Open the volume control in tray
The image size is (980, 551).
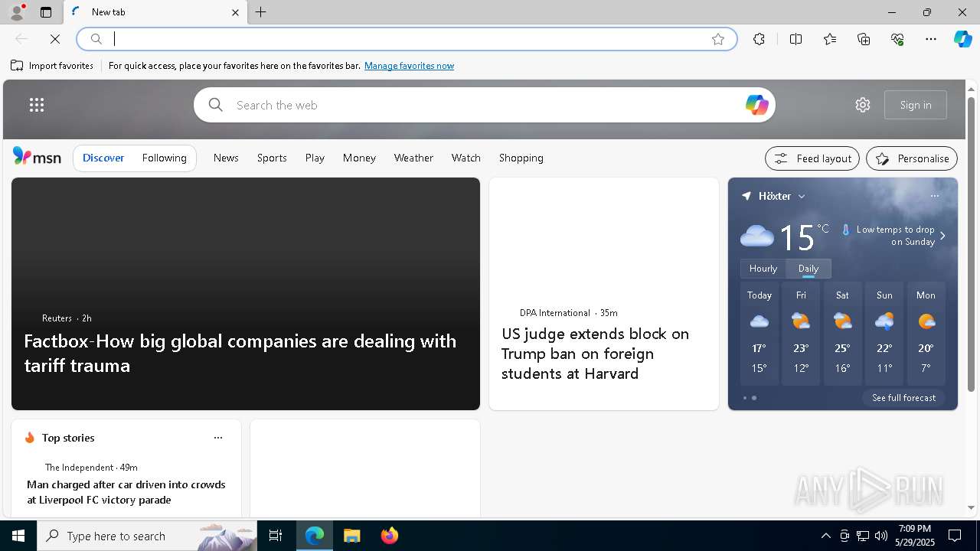881,536
